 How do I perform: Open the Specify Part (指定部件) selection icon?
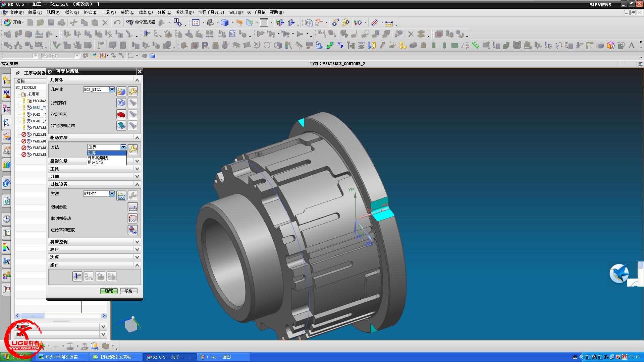coord(121,103)
